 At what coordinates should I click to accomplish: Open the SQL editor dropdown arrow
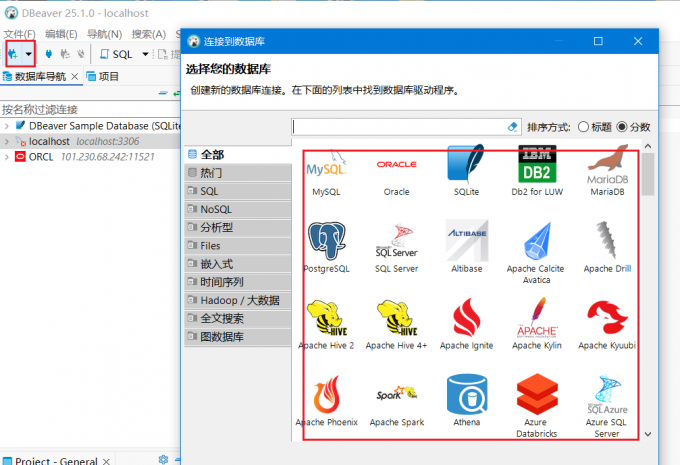pyautogui.click(x=145, y=54)
